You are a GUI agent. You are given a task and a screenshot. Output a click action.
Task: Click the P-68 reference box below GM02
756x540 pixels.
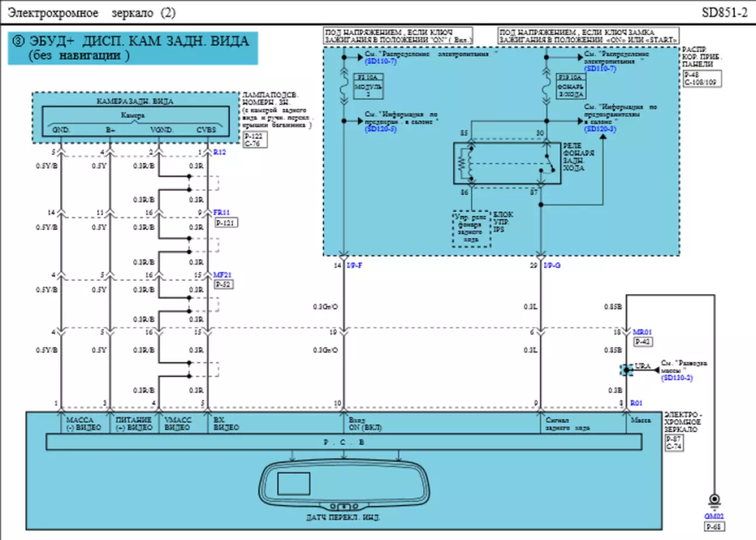coord(714,527)
